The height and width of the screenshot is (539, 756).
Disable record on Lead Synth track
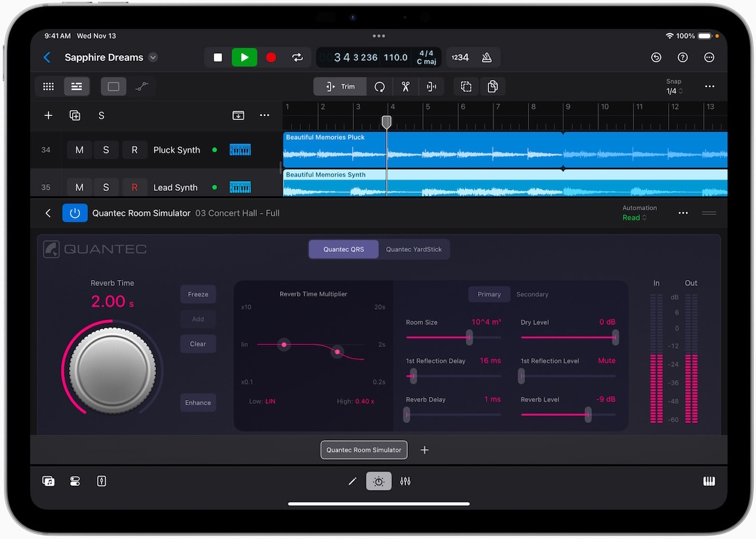[134, 187]
